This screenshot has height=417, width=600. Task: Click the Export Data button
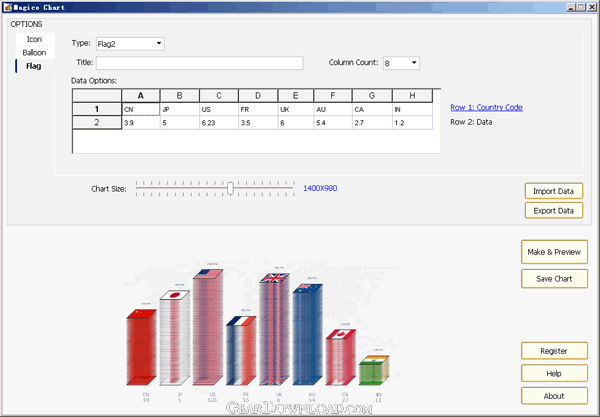pyautogui.click(x=554, y=210)
